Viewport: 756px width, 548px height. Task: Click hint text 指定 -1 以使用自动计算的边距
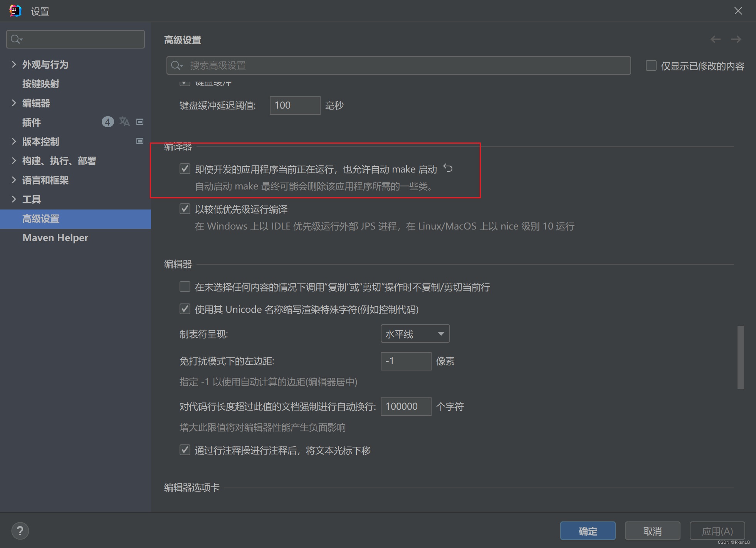[268, 382]
